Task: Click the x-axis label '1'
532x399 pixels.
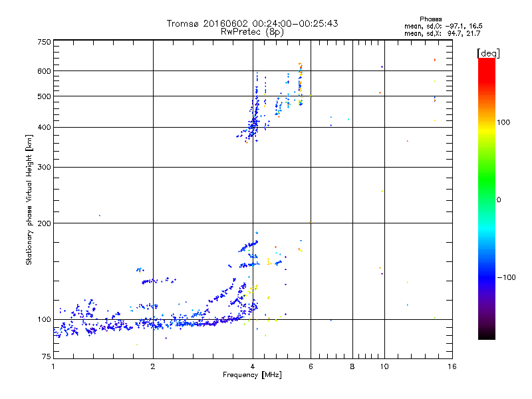Action: (53, 366)
